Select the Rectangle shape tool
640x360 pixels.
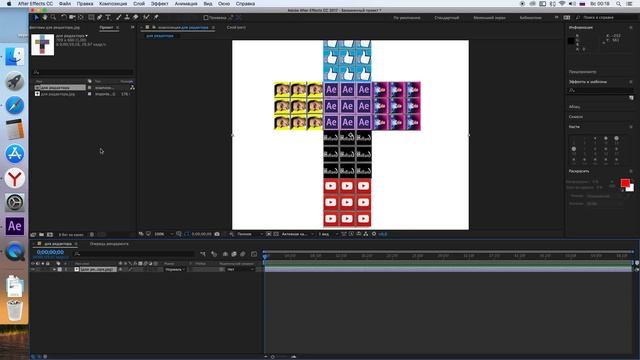pos(91,18)
